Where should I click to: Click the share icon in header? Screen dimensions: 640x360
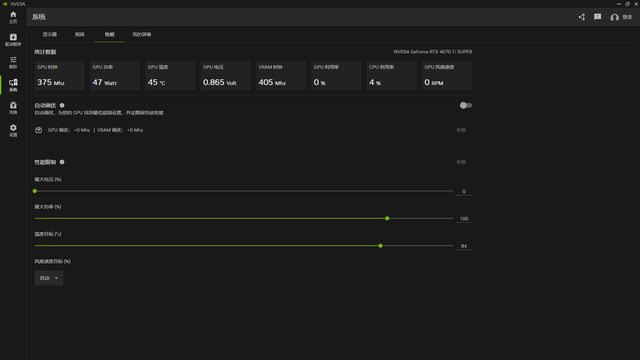click(582, 17)
